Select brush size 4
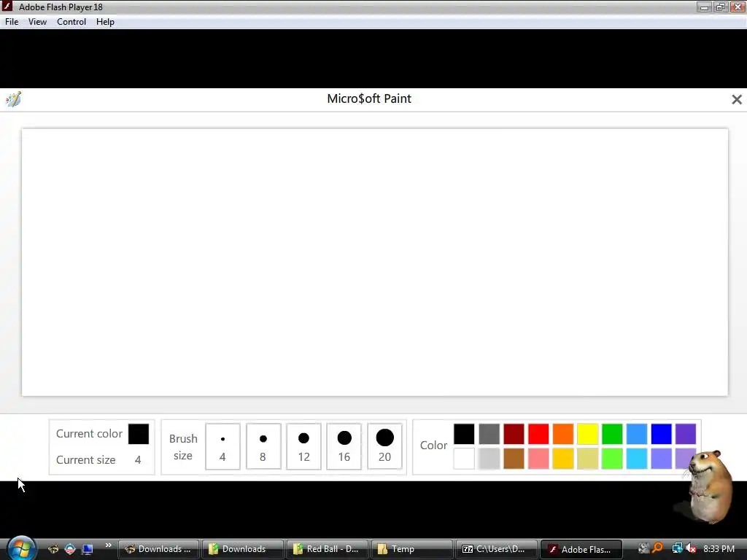Image resolution: width=747 pixels, height=560 pixels. [x=222, y=447]
